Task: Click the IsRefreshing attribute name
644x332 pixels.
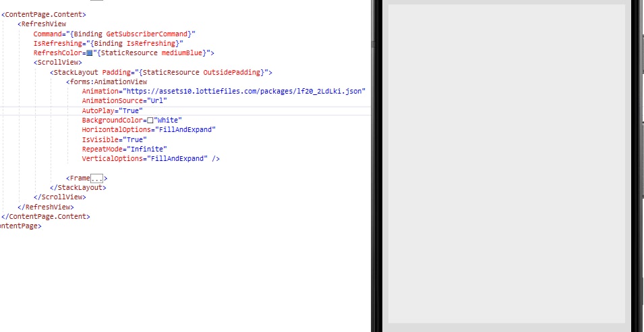Action: (x=58, y=43)
